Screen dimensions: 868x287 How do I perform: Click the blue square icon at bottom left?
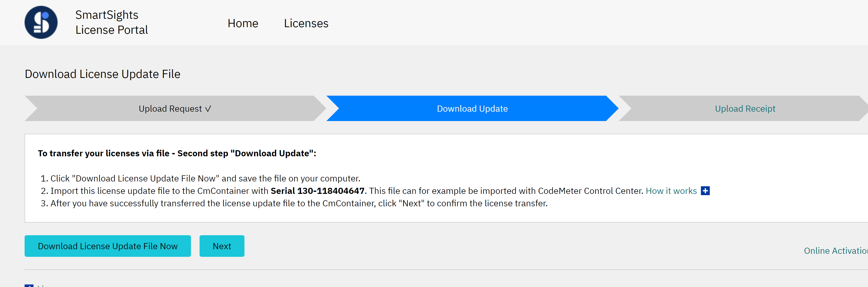click(29, 285)
